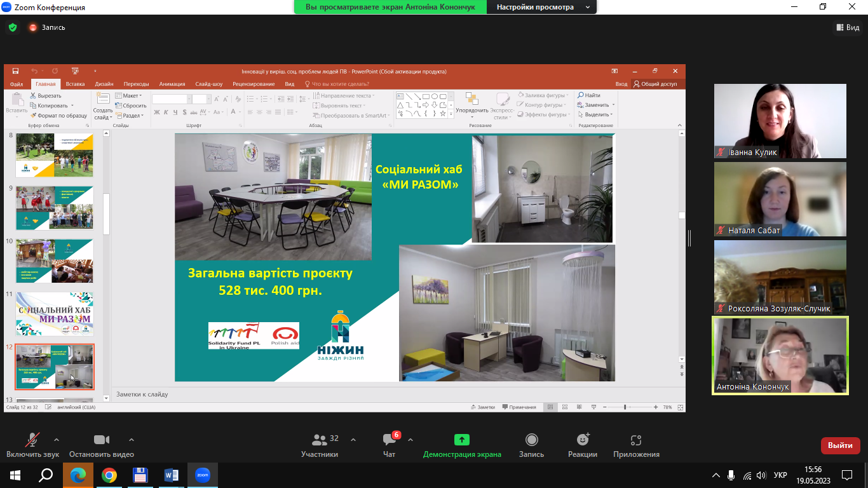Click the Record icon in Zoom toolbar

531,440
